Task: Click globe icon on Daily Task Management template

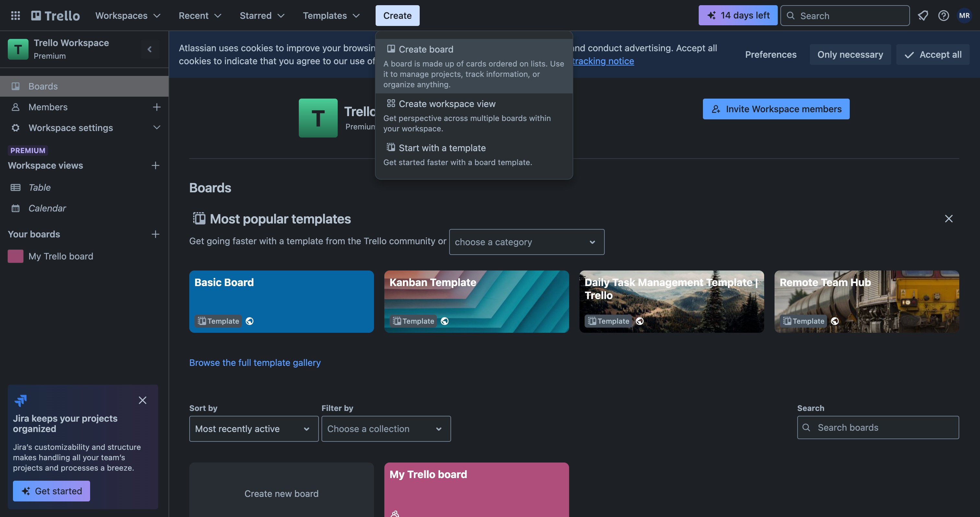Action: 640,321
